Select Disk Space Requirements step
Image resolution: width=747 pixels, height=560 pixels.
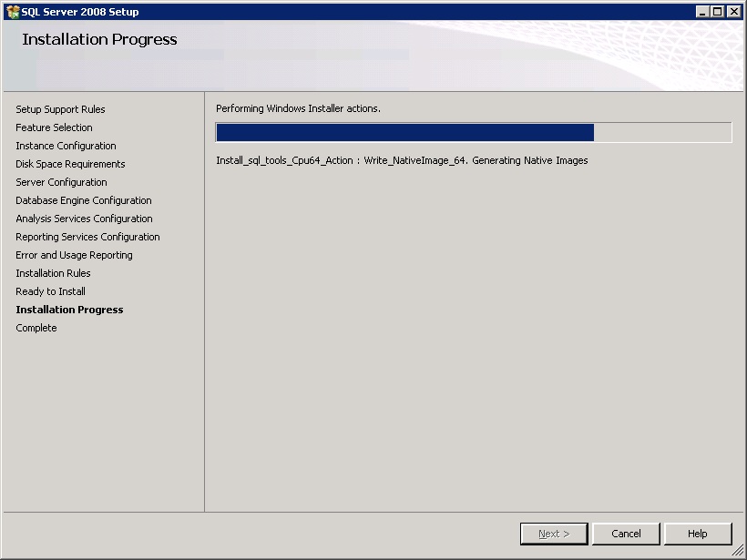tap(70, 164)
